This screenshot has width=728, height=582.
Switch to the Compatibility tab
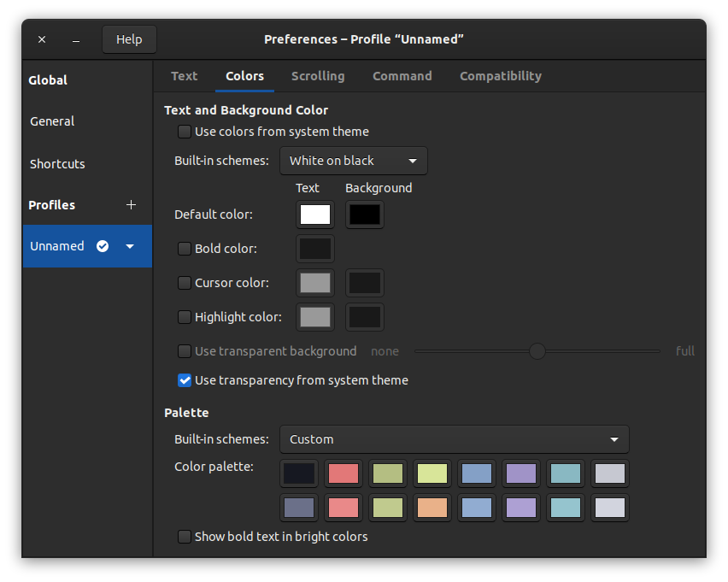500,76
